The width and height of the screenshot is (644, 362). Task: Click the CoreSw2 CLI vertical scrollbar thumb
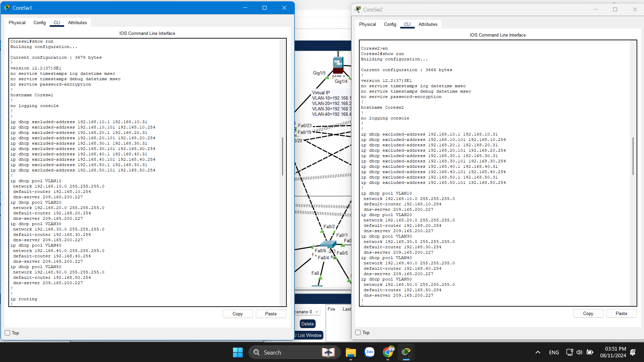[633, 156]
